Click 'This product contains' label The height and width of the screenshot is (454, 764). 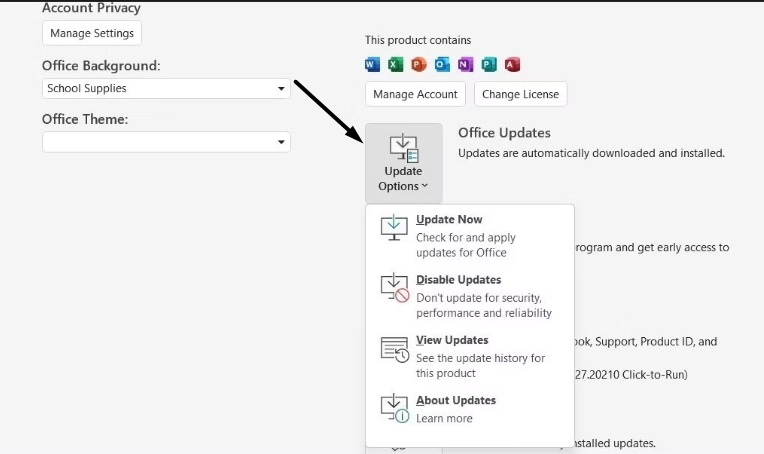pyautogui.click(x=418, y=40)
